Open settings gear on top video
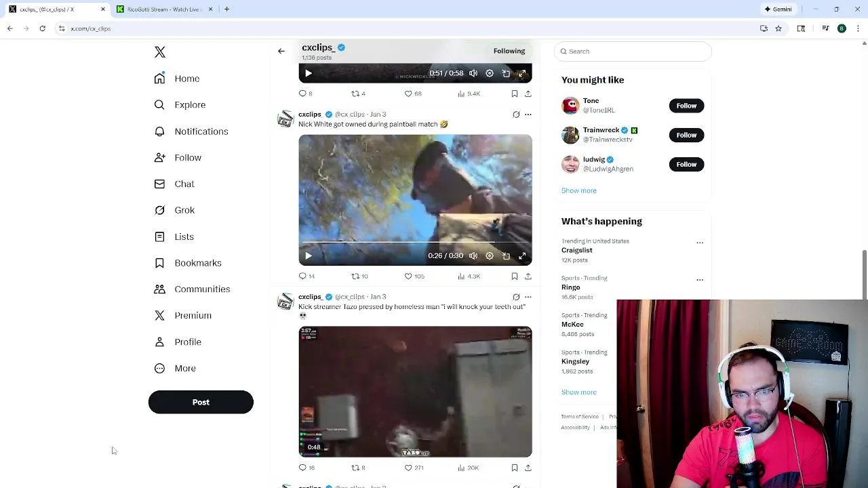868x488 pixels. click(490, 73)
